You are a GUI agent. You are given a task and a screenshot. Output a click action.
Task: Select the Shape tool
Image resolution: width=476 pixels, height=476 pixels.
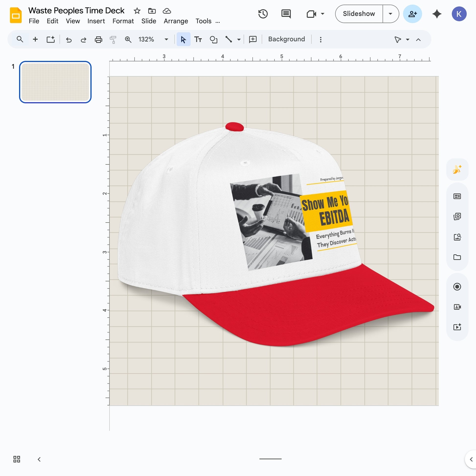213,39
